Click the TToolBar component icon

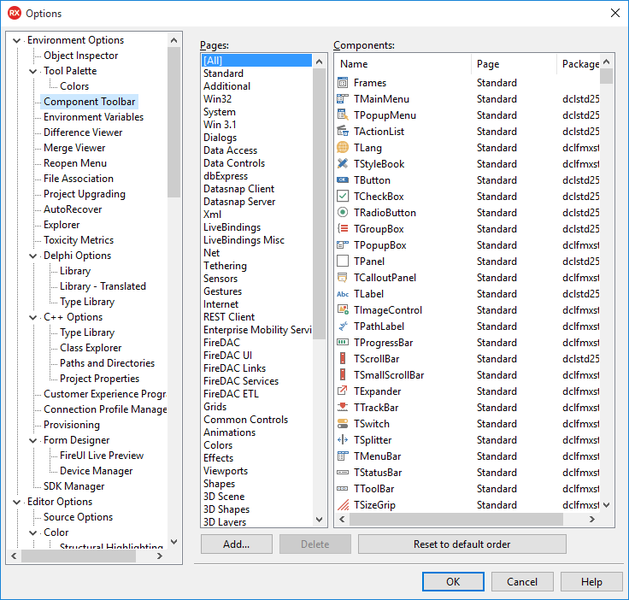point(343,489)
